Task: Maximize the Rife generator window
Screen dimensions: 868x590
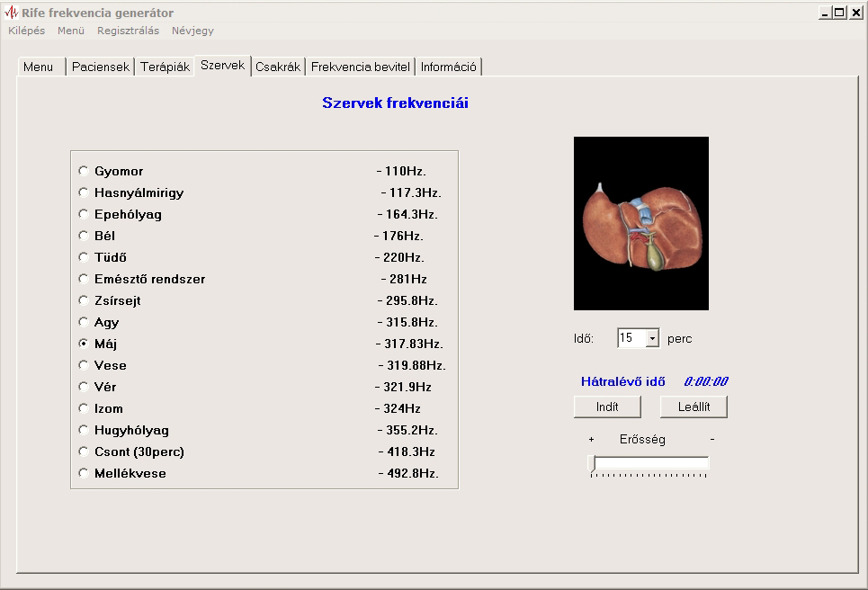Action: coord(840,13)
